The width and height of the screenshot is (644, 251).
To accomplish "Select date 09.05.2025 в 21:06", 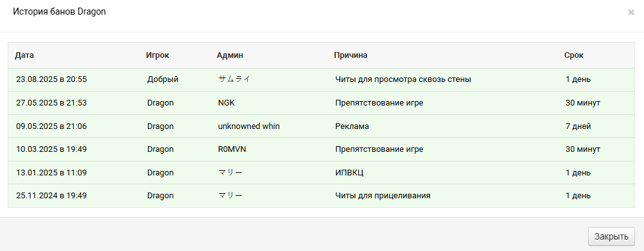I will point(51,126).
